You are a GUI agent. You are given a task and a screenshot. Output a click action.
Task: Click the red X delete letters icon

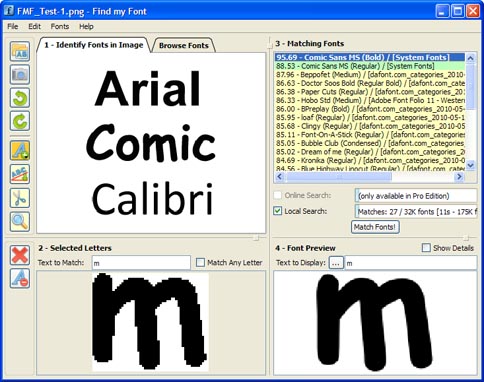(20, 255)
